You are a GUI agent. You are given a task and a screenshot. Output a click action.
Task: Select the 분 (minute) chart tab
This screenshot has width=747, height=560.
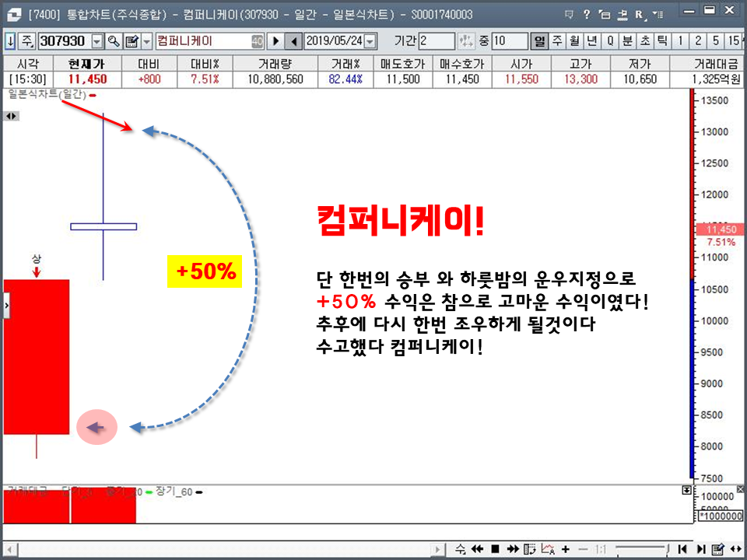click(627, 41)
